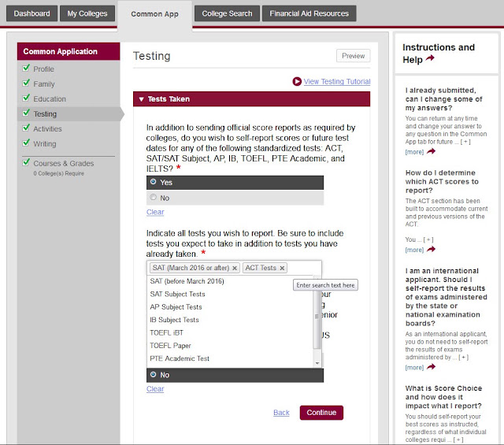Open [more] under change answers question
Screen dimensions: 504x445
(x=414, y=152)
